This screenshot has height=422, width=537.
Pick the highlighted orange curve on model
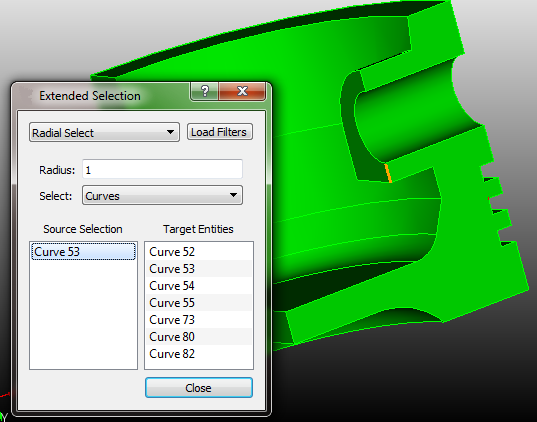388,173
